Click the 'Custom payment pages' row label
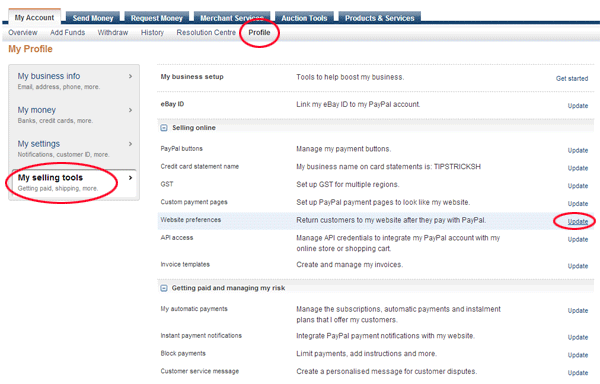The height and width of the screenshot is (384, 600). click(194, 202)
